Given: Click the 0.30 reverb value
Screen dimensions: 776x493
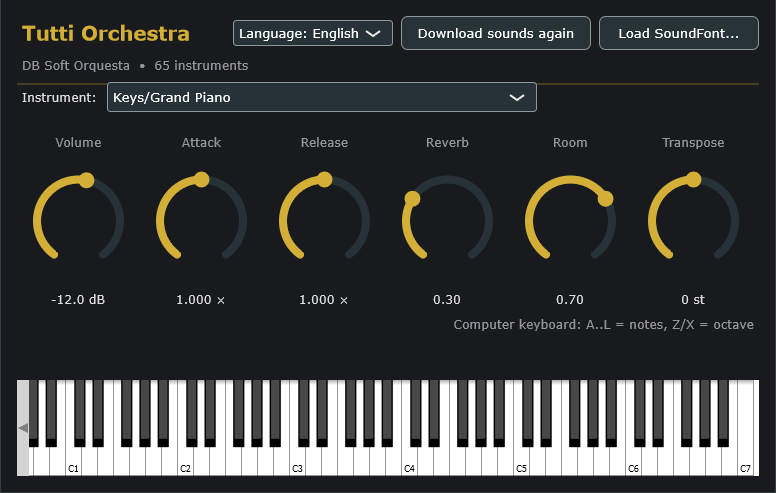Looking at the screenshot, I should point(447,299).
